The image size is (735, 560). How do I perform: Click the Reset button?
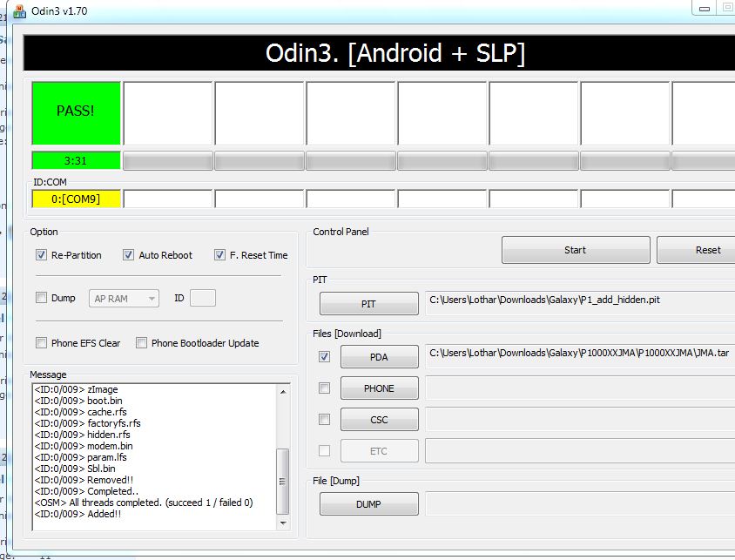696,250
